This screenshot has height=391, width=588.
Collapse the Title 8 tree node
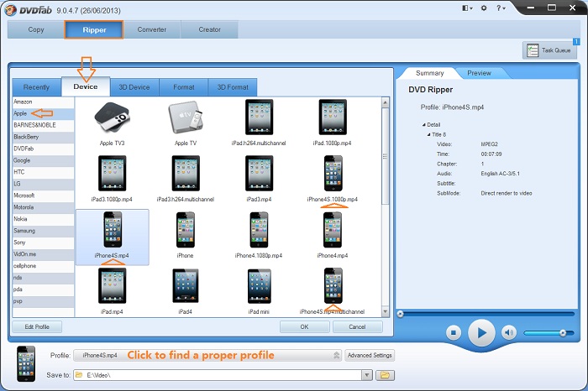point(428,134)
